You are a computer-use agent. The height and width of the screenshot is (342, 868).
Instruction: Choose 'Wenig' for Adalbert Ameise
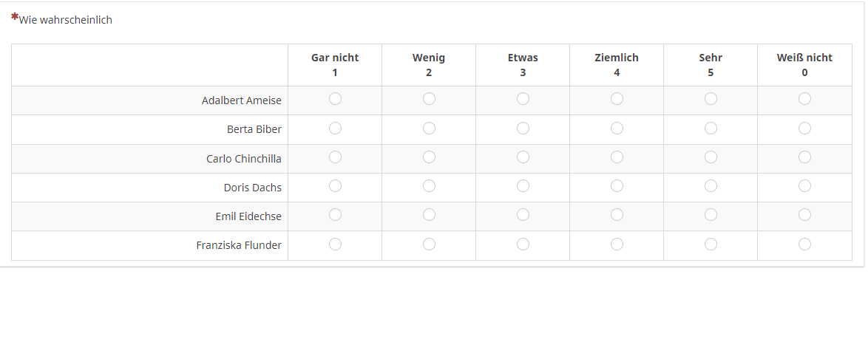click(429, 99)
